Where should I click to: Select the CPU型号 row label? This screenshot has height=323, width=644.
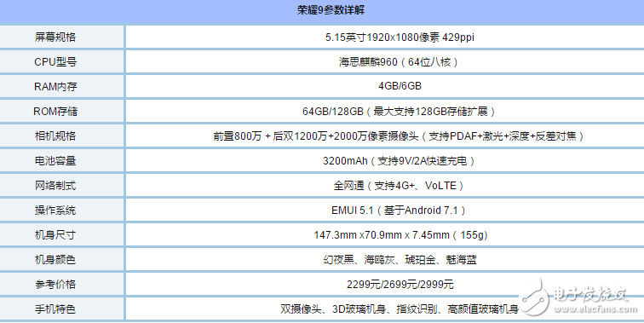(x=55, y=61)
